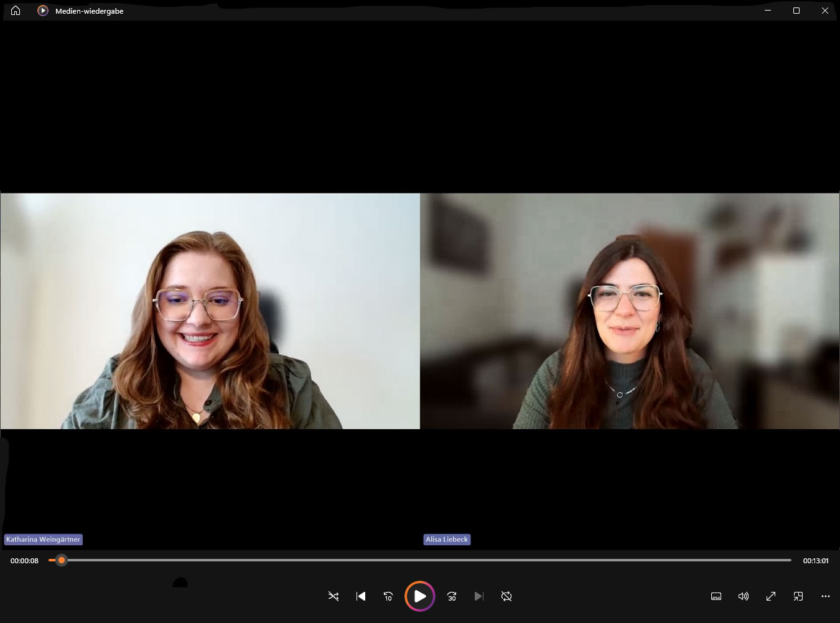The width and height of the screenshot is (840, 623).
Task: Maximize the Medien-wiedergabe window
Action: 796,11
